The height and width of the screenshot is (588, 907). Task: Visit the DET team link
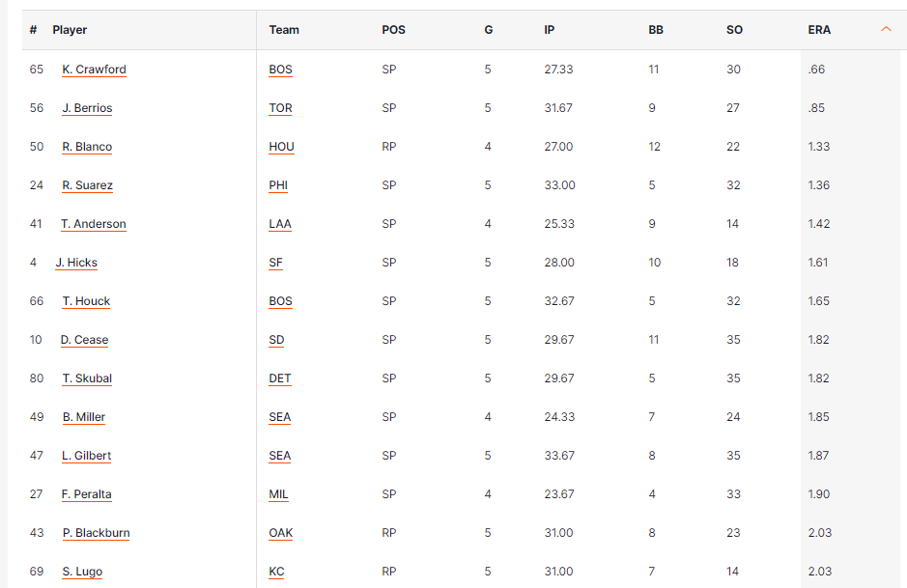point(280,378)
